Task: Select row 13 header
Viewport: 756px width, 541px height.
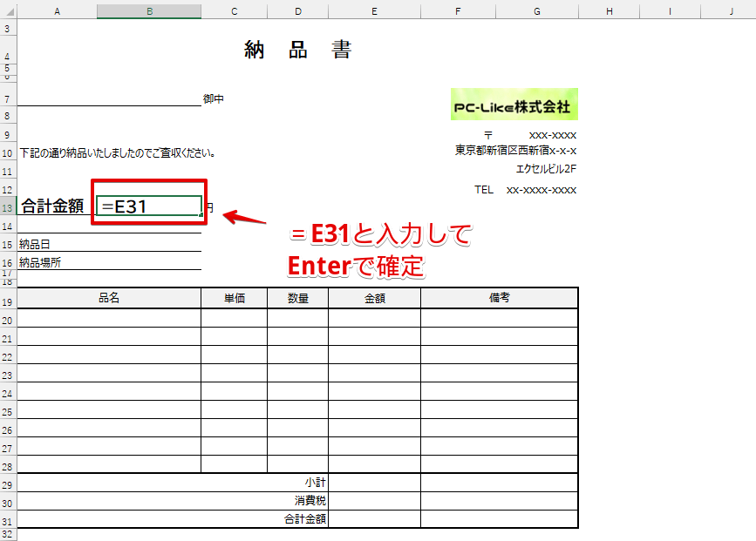Action: pos(8,206)
